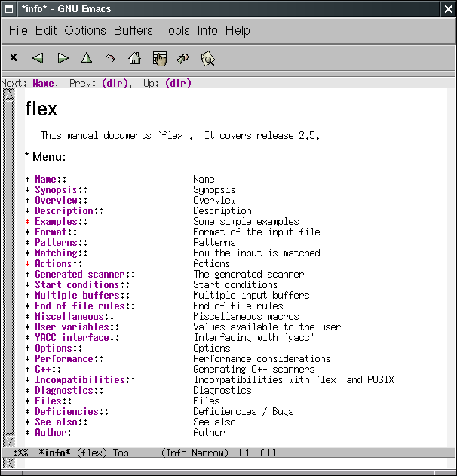Screen dimensions: 457x476
Task: Click the magnifier search icon in toolbar
Action: [x=208, y=57]
